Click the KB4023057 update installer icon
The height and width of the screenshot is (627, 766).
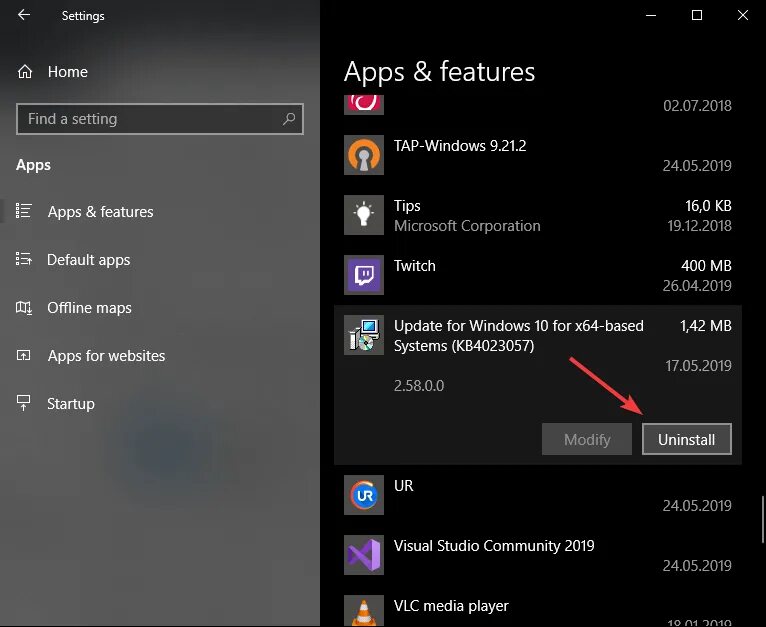363,335
